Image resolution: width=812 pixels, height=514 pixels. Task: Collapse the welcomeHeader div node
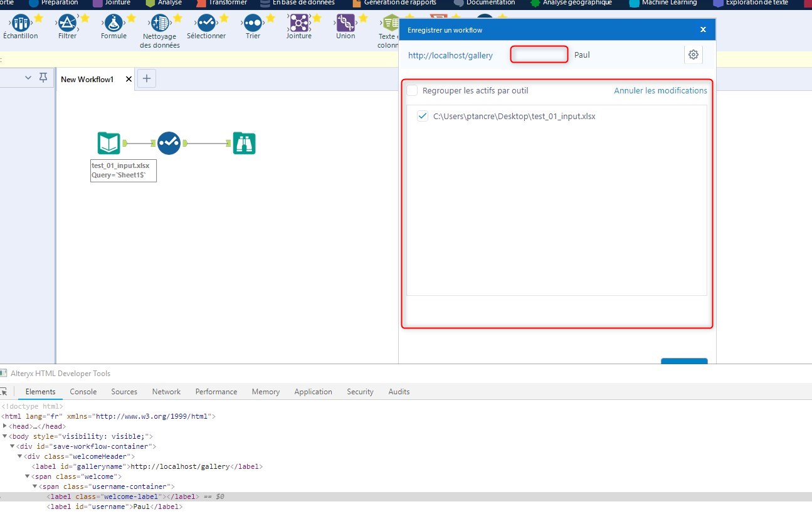20,456
